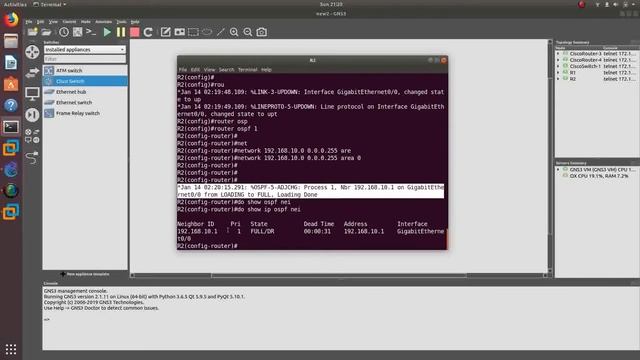
Task: Click Activities in top bar
Action: pyautogui.click(x=15, y=4)
